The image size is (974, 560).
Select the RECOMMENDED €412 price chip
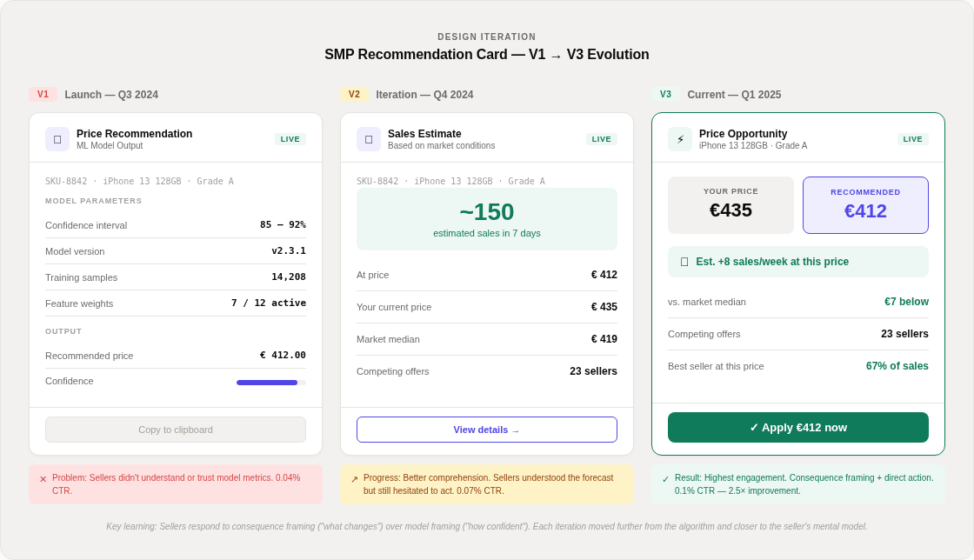(x=865, y=205)
